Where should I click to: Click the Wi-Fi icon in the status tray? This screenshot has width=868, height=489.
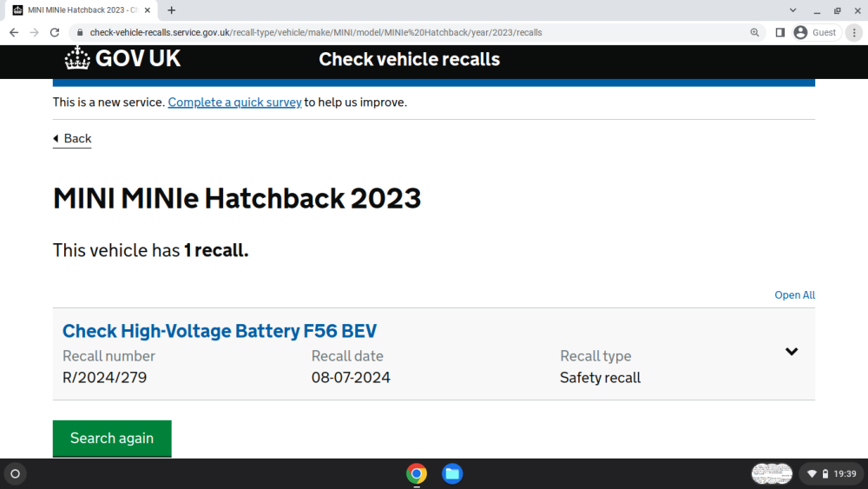click(812, 474)
